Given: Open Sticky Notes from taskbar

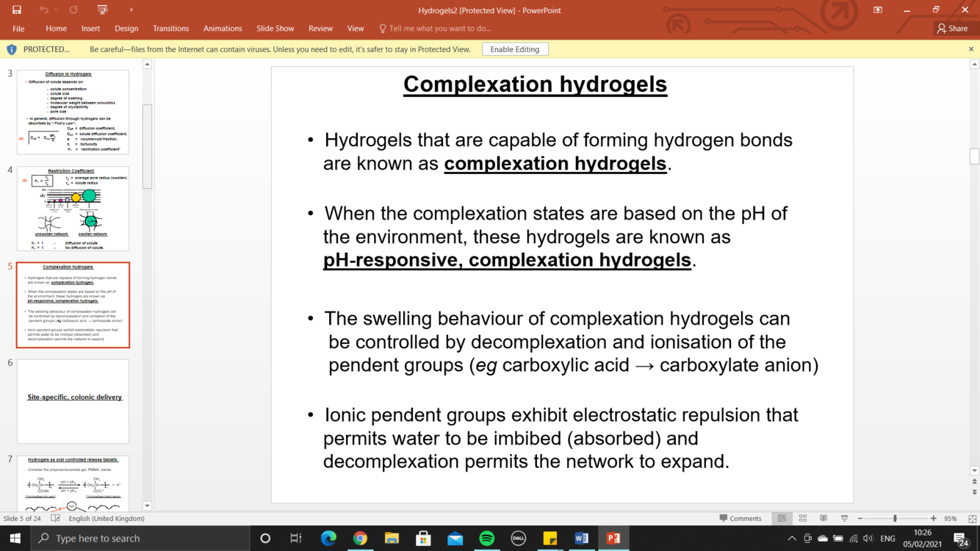Looking at the screenshot, I should 550,539.
